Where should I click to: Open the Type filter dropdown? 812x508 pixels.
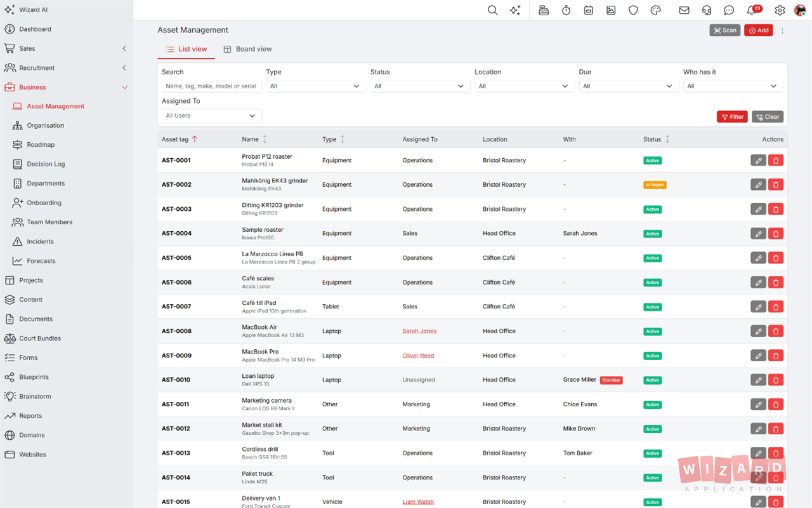click(x=316, y=86)
